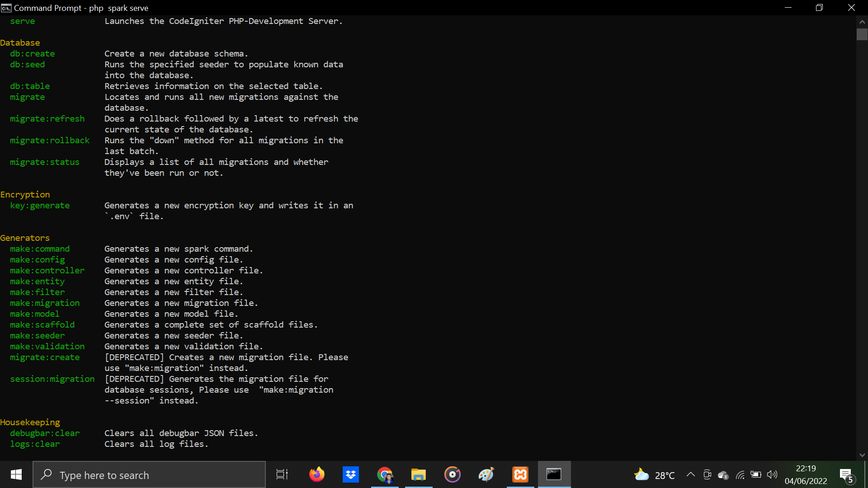Click inside the taskbar search box

pos(149,474)
